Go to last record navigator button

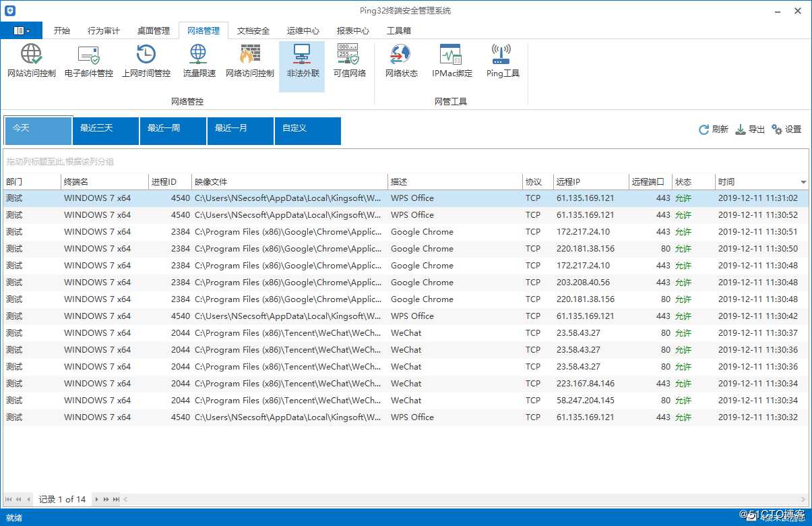pos(116,500)
